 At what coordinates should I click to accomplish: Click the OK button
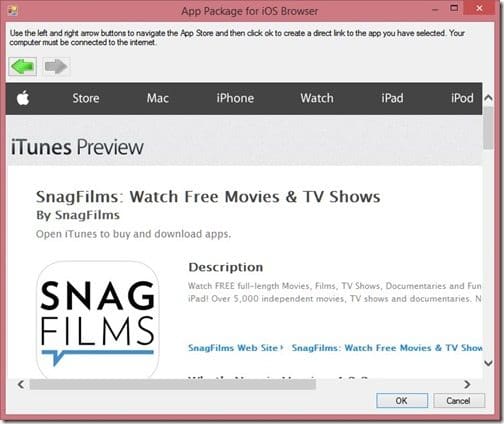pos(402,400)
